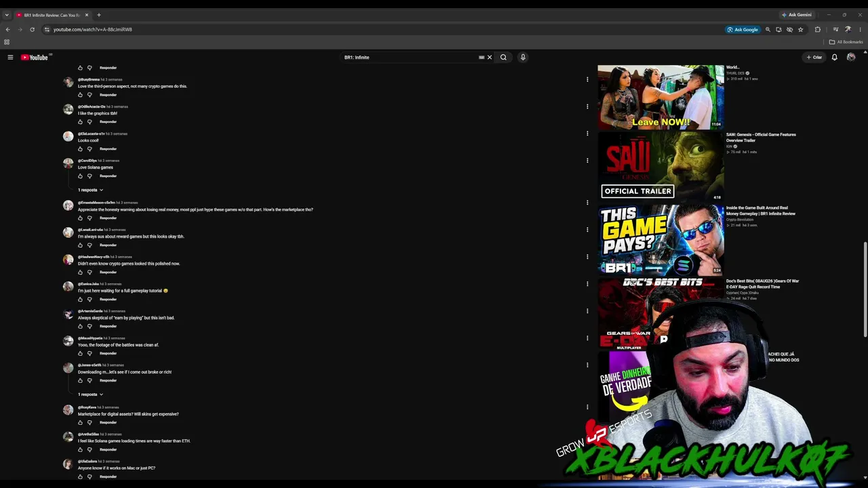
Task: Open the 'Leave NOW!!' video thumbnail
Action: pyautogui.click(x=660, y=97)
